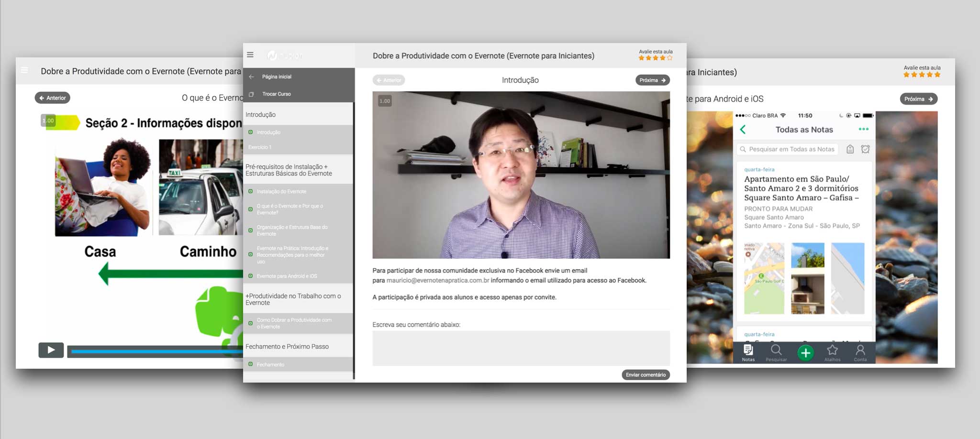Open the Apartamento em São Paulo note
980x439 pixels.
coord(804,241)
